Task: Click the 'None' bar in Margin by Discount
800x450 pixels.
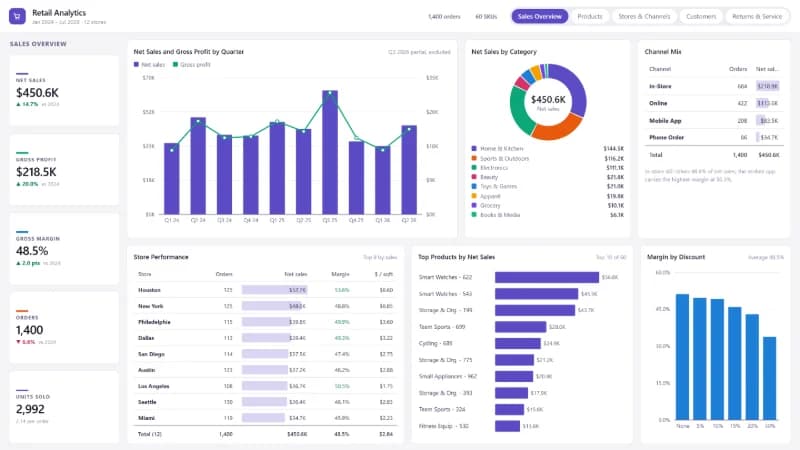Action: 683,357
